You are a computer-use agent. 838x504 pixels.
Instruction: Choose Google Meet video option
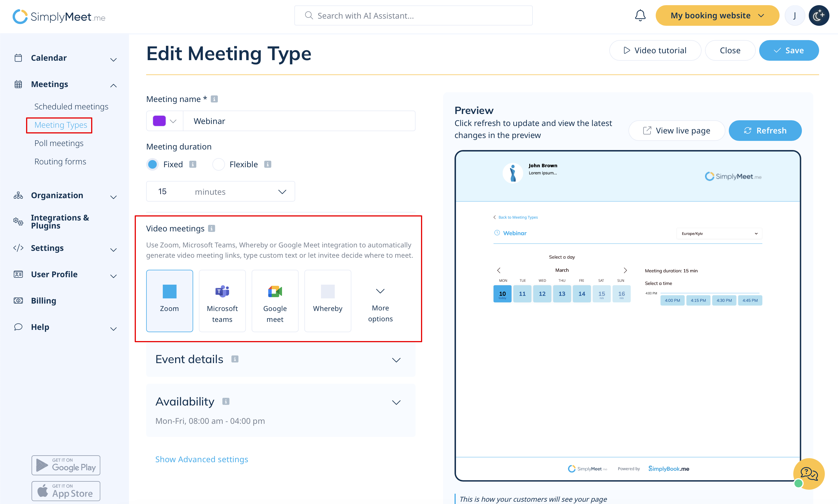coord(275,301)
